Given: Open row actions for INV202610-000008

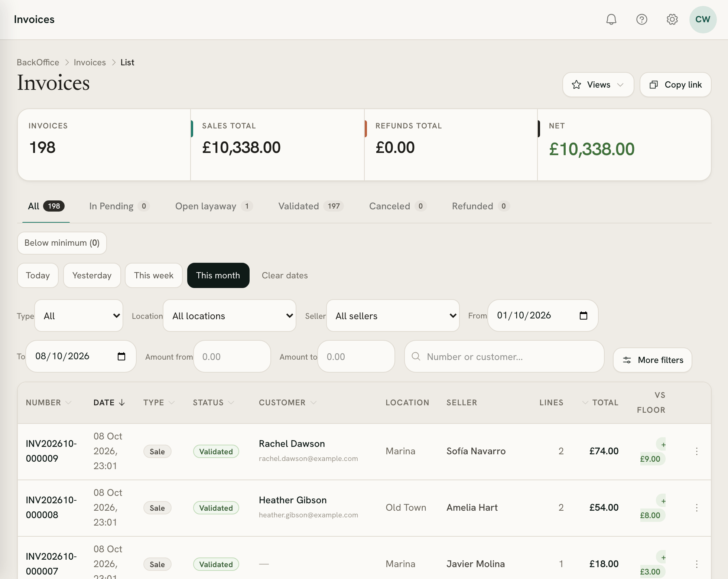Looking at the screenshot, I should pyautogui.click(x=697, y=508).
